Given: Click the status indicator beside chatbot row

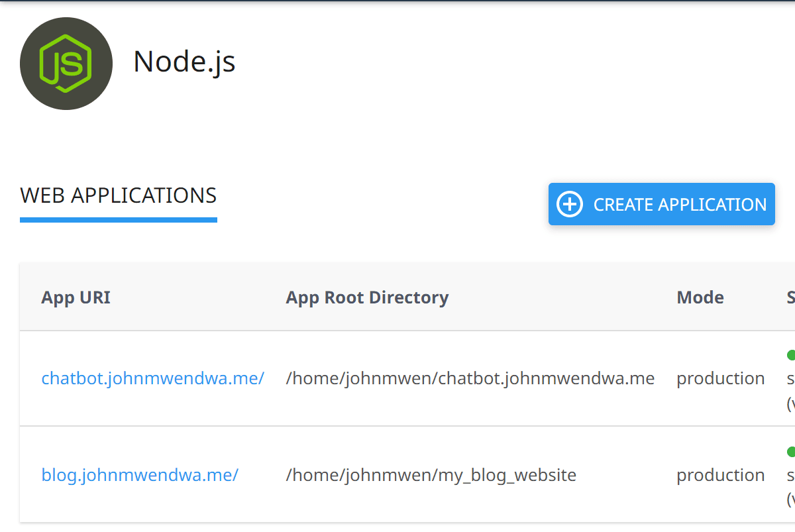Looking at the screenshot, I should (x=791, y=354).
